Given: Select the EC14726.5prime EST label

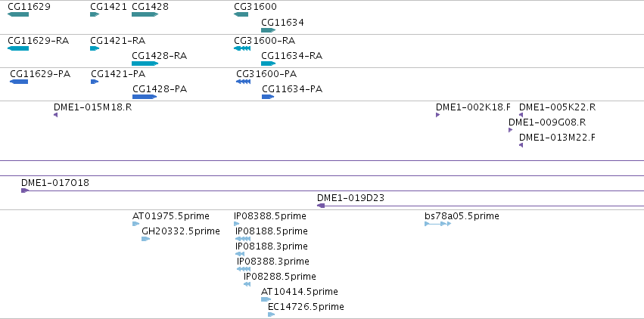Looking at the screenshot, I should pyautogui.click(x=306, y=307).
